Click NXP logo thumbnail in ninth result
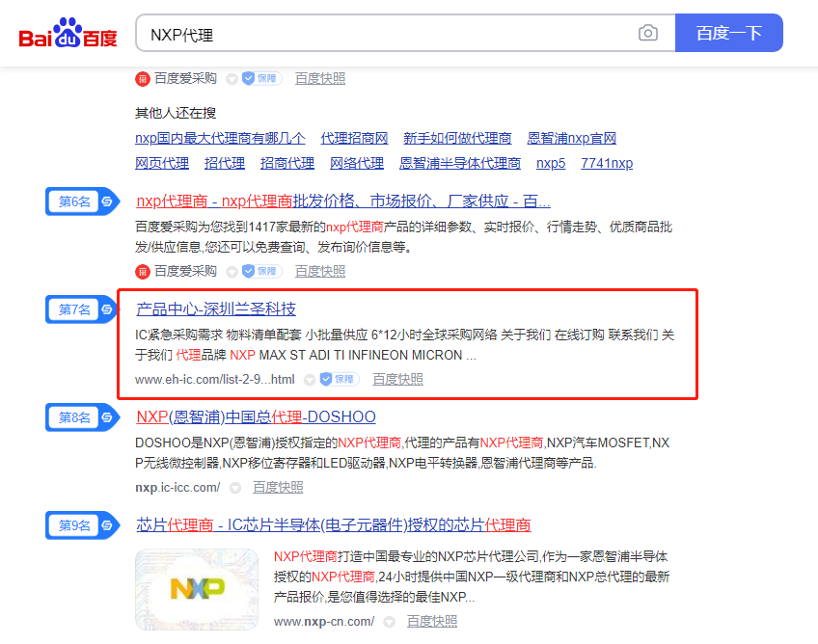The image size is (818, 644). tap(197, 588)
